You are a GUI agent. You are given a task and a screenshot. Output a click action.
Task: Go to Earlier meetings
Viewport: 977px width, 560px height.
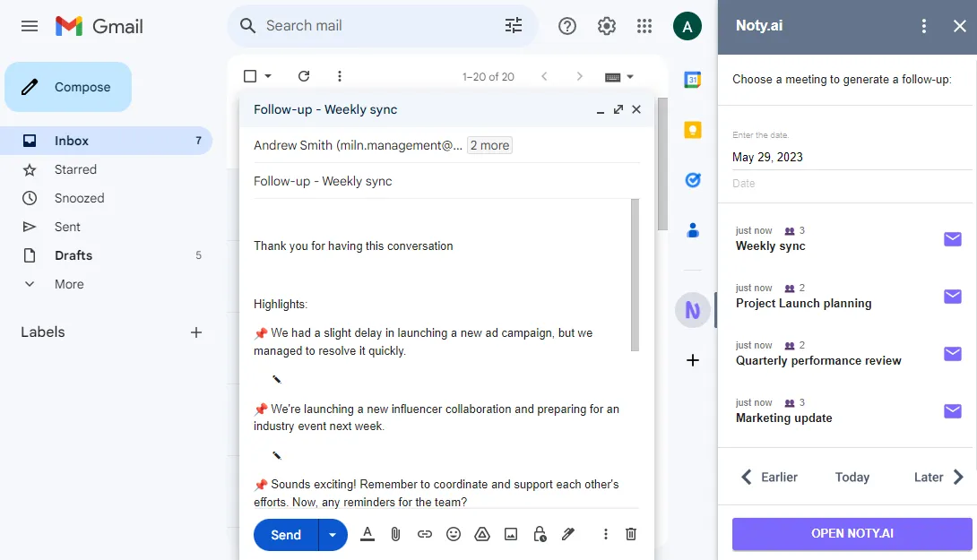(x=769, y=478)
